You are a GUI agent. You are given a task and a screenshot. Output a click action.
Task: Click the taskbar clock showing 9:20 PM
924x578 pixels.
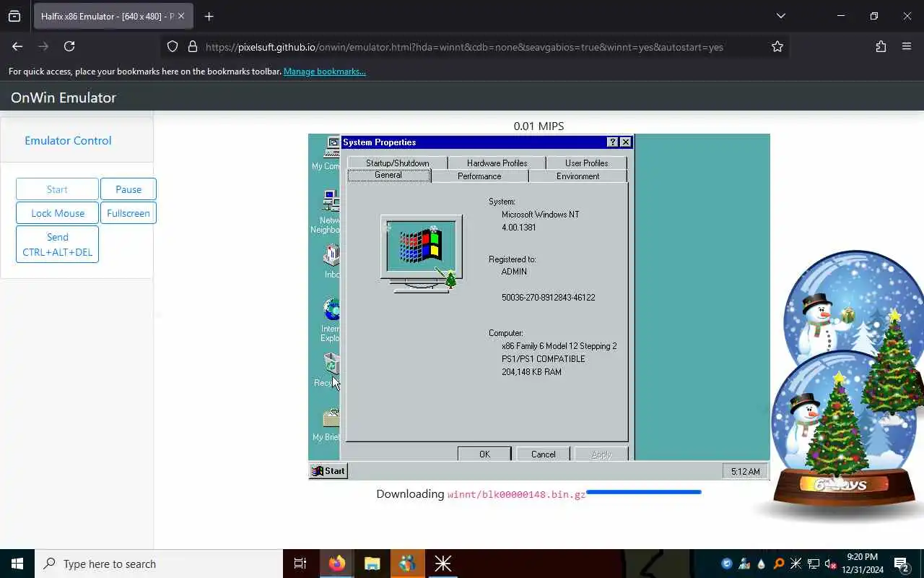tap(862, 564)
